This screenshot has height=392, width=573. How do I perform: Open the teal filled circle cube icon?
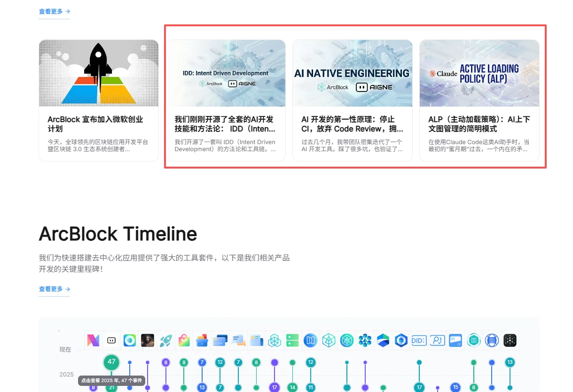point(347,340)
